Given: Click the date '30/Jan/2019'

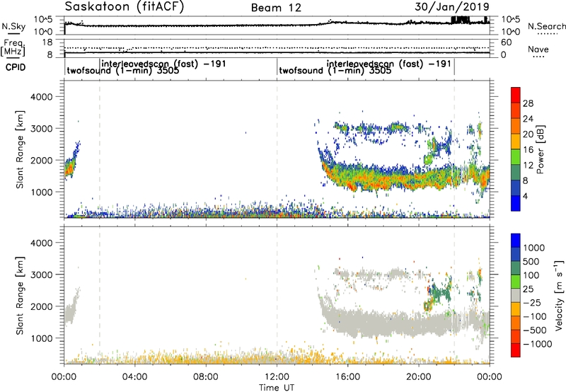Looking at the screenshot, I should coord(452,6).
